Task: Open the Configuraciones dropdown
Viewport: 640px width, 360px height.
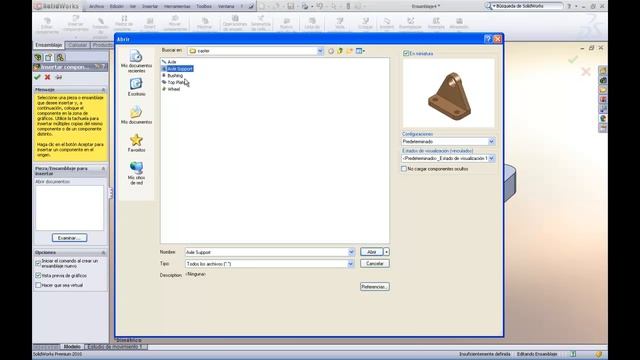Action: (491, 141)
